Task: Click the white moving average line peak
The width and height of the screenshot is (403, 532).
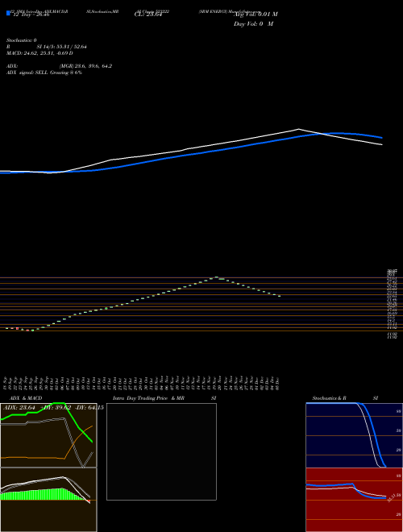Action: 298,129
